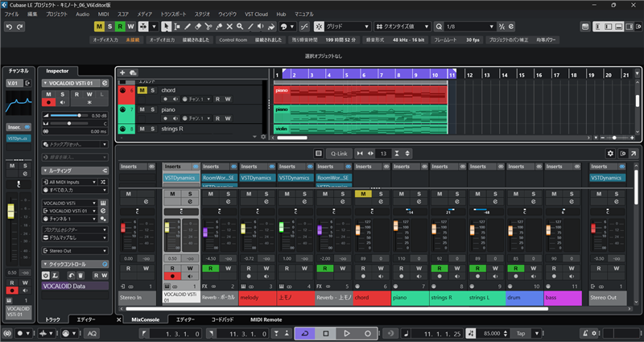Open All MIDI Inputs routing dropdown
The image size is (644, 342).
pyautogui.click(x=70, y=182)
